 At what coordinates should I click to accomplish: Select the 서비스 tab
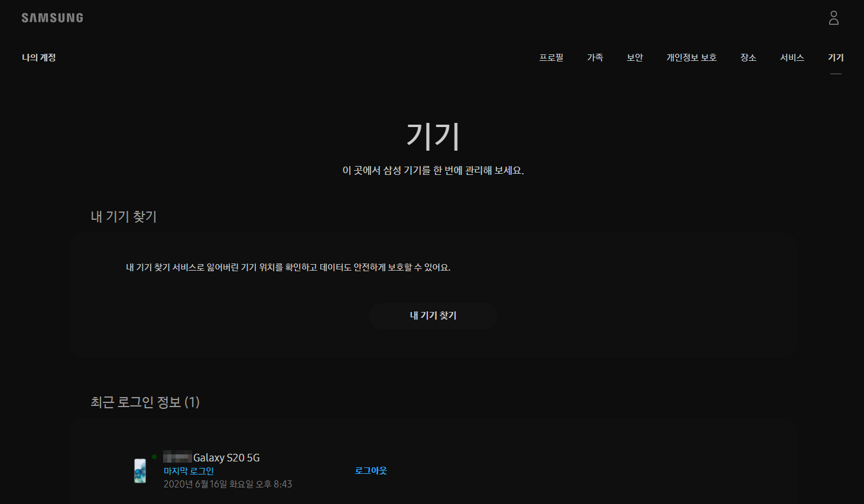pos(792,57)
